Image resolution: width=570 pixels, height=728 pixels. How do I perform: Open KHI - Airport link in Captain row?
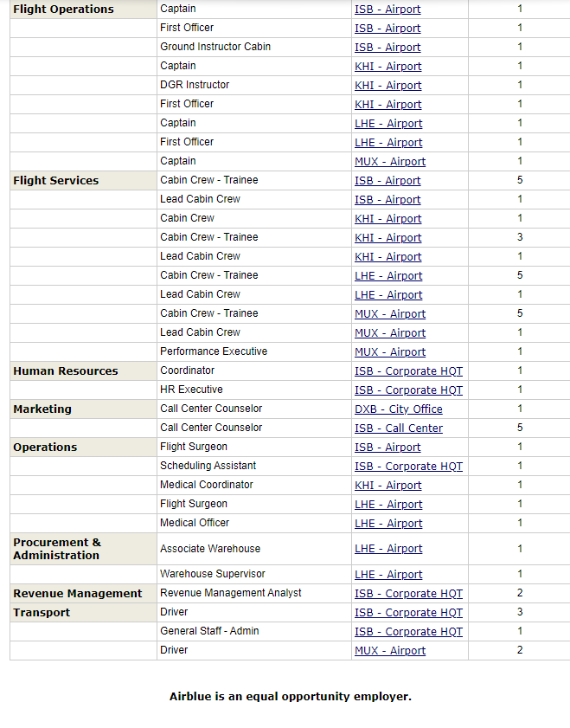pos(387,67)
